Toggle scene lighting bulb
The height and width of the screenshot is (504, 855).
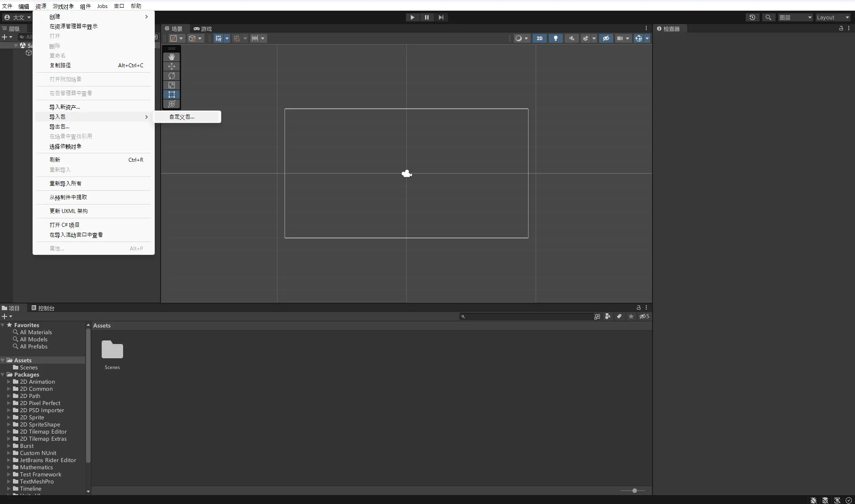[x=555, y=38]
